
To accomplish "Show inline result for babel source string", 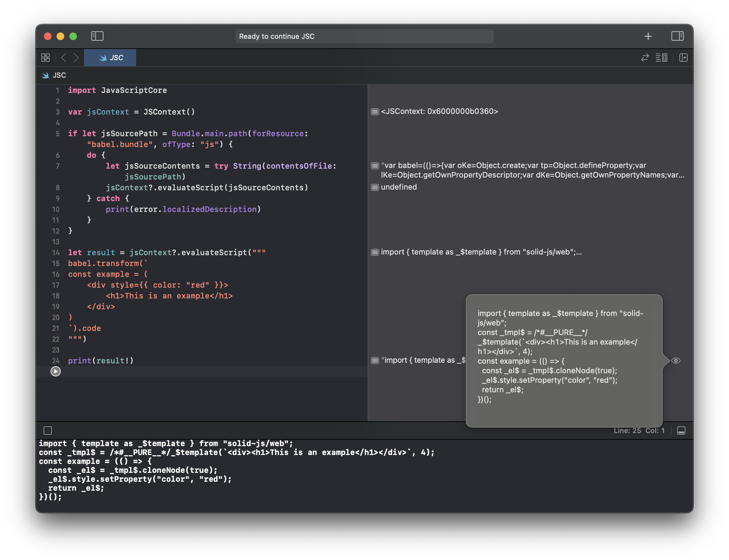I will [x=375, y=166].
